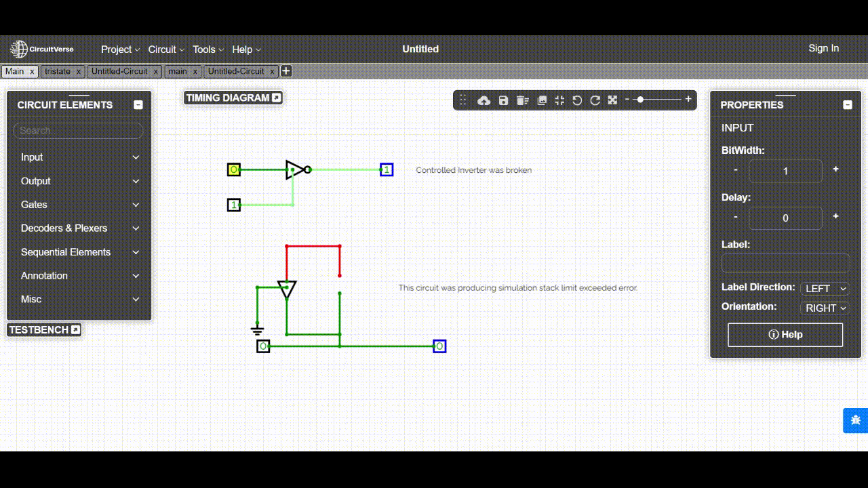Click the Search field in Circuit Elements
Image resolution: width=868 pixels, height=488 pixels.
click(77, 130)
